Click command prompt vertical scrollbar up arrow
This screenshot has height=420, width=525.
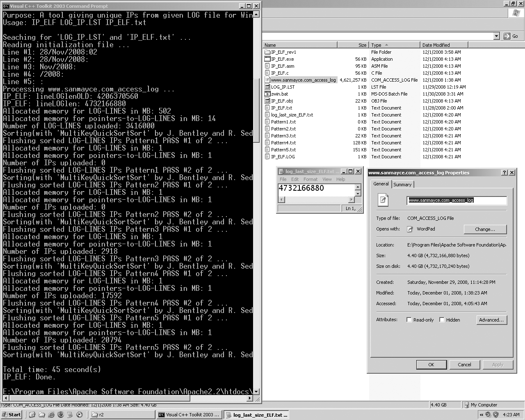[x=256, y=14]
